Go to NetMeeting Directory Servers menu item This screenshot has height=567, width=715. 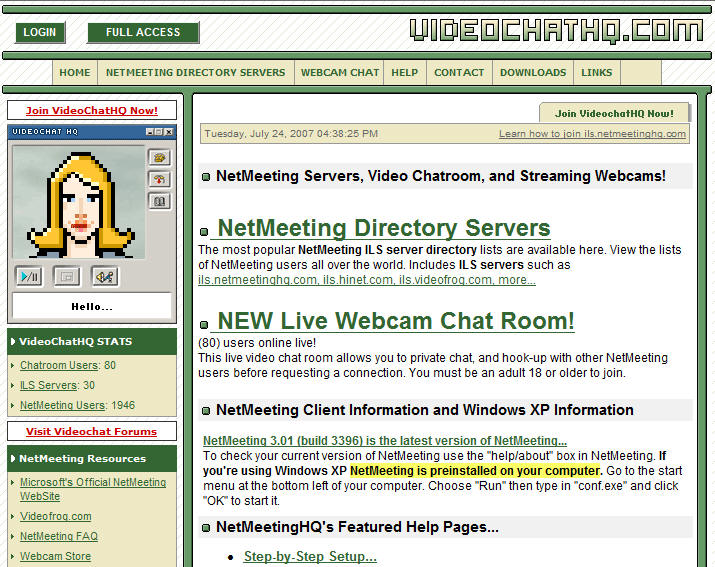coord(195,73)
